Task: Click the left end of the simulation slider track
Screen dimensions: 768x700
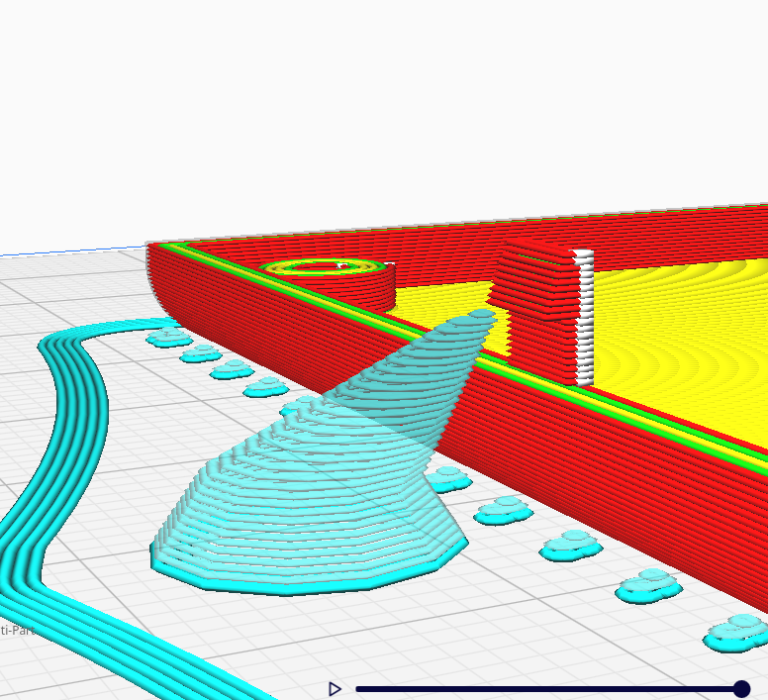Action: pos(360,689)
